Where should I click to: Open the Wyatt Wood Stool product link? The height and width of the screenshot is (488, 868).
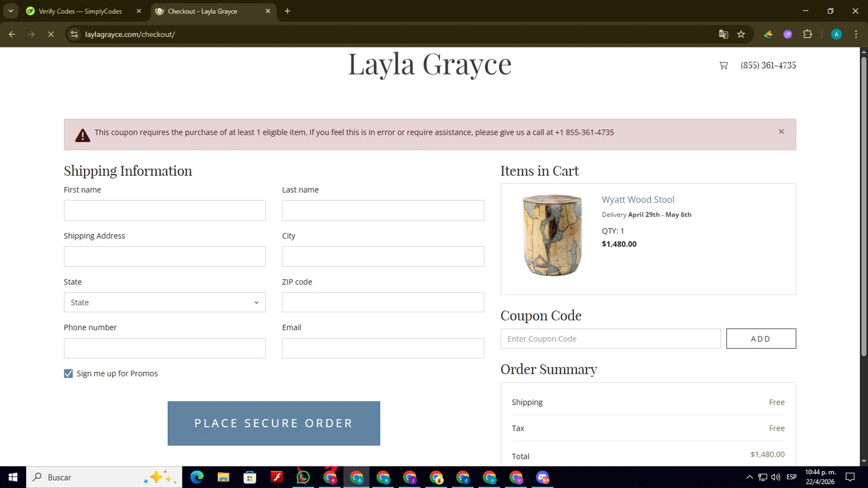point(638,199)
